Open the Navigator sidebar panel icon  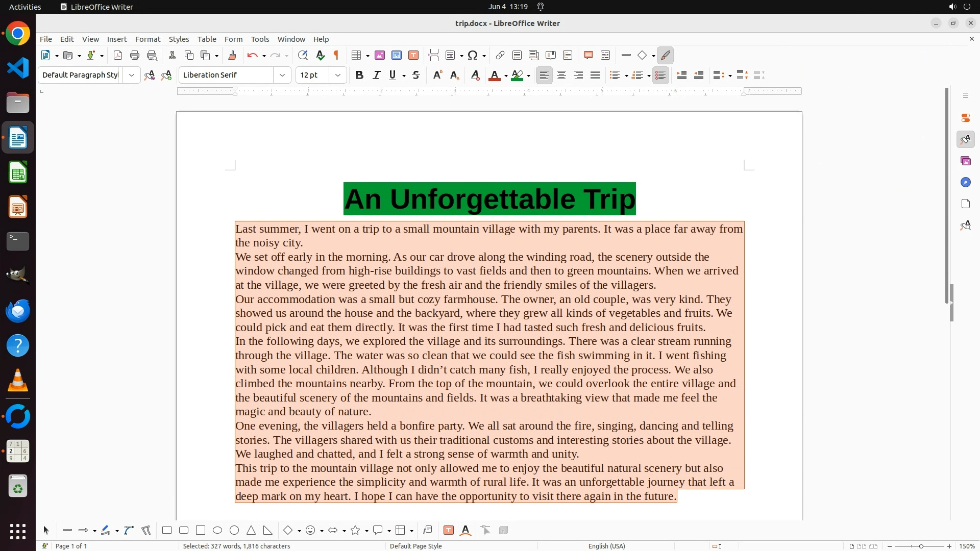965,183
